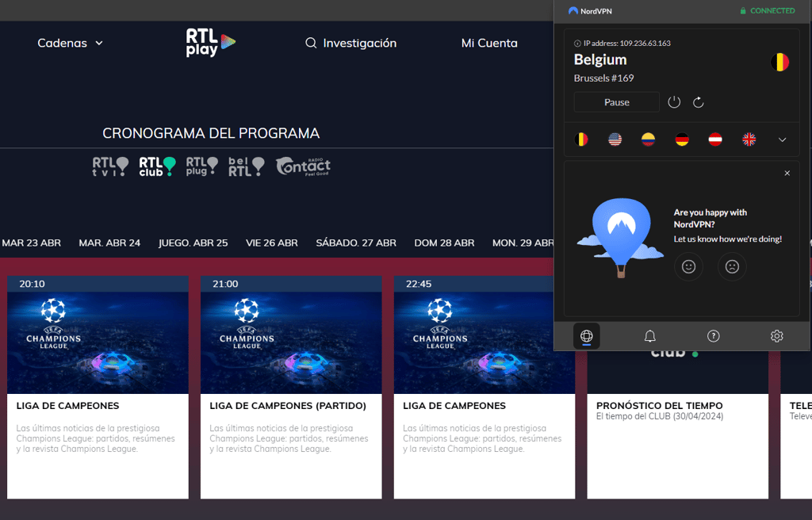Image resolution: width=812 pixels, height=520 pixels.
Task: Click the search magnifier icon
Action: click(311, 43)
